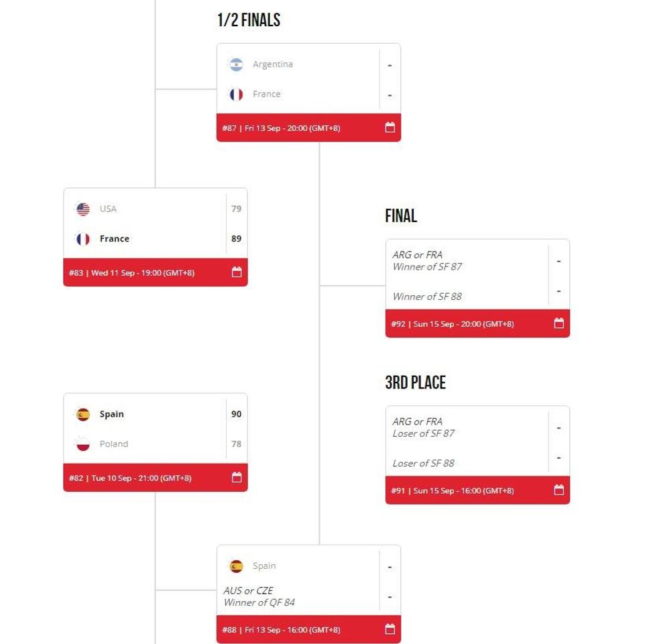The width and height of the screenshot is (657, 644).
Task: Click calendar icon on semifinal game #88
Action: click(390, 629)
